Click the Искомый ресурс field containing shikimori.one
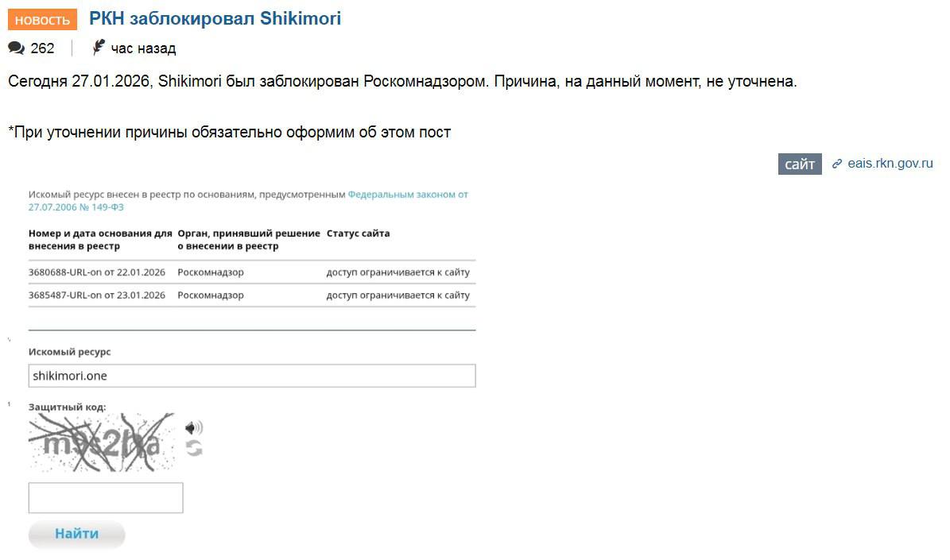Viewport: 950px width, 560px height. pos(252,375)
